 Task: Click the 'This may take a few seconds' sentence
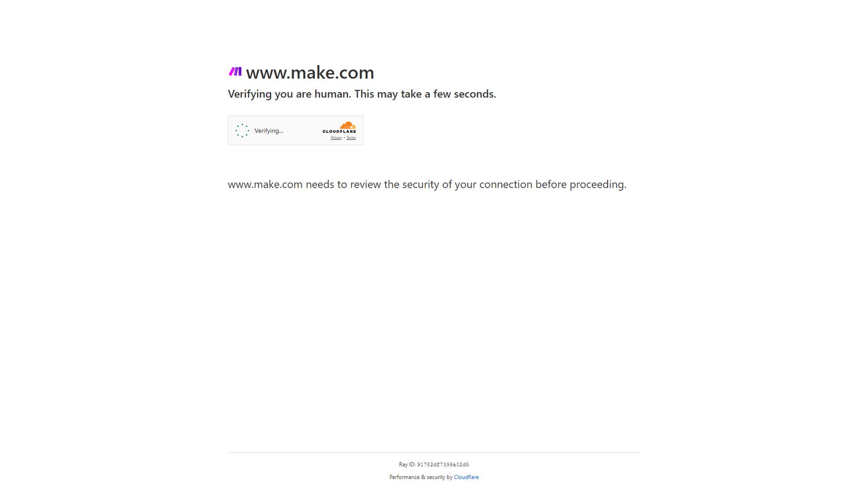coord(425,94)
